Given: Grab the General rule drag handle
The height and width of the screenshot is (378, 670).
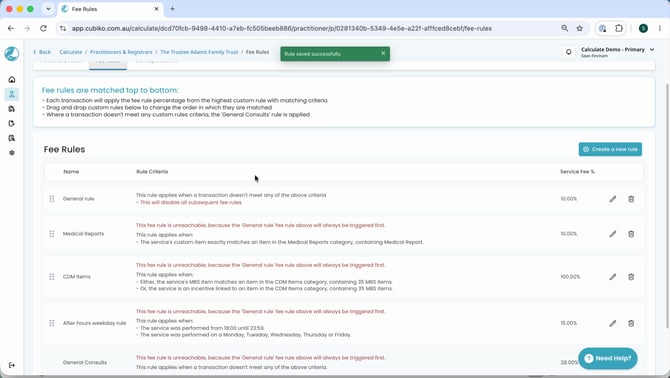Looking at the screenshot, I should [52, 199].
